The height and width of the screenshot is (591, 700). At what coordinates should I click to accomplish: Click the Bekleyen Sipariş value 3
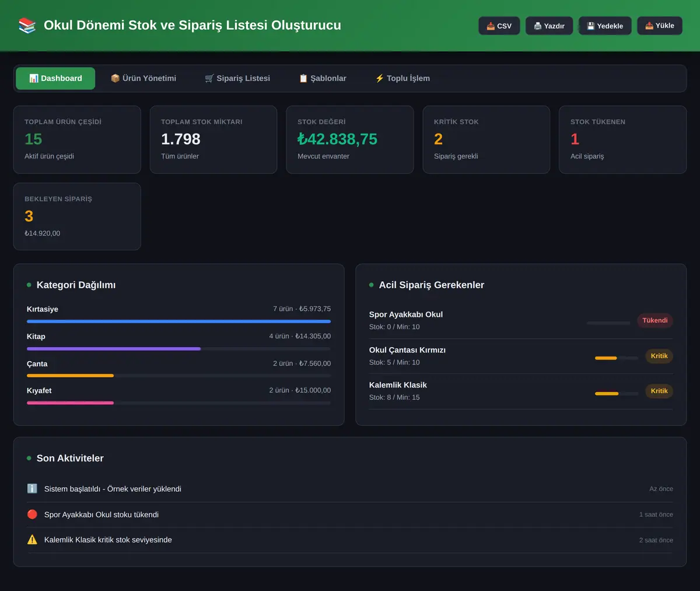(x=29, y=216)
